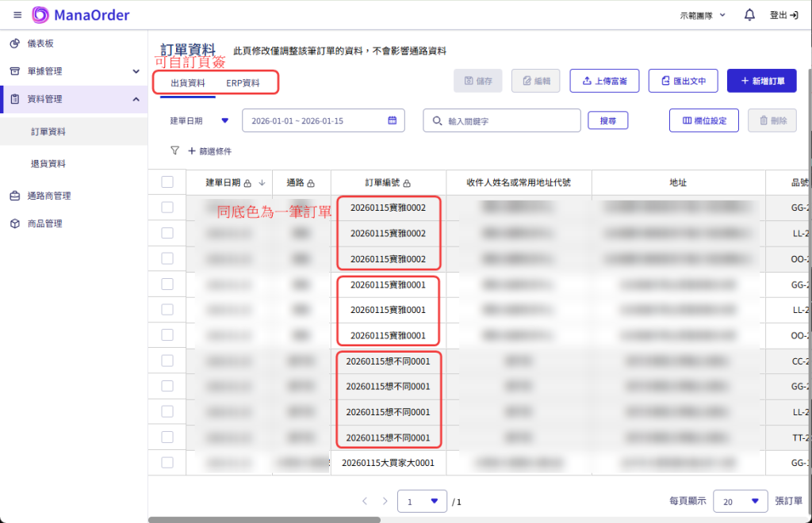
Task: Click the ManaOrder logo
Action: pyautogui.click(x=80, y=15)
